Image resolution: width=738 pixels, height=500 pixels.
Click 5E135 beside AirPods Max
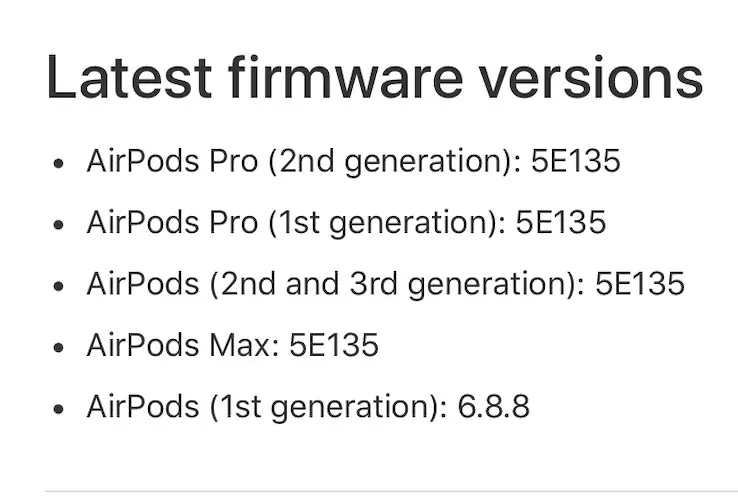[x=334, y=346]
